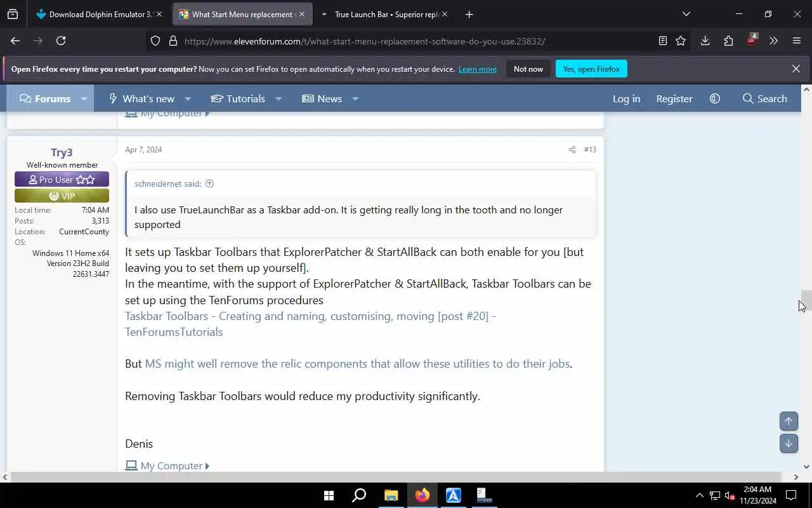Dismiss the Firefox notification bar
The height and width of the screenshot is (508, 812).
(796, 69)
